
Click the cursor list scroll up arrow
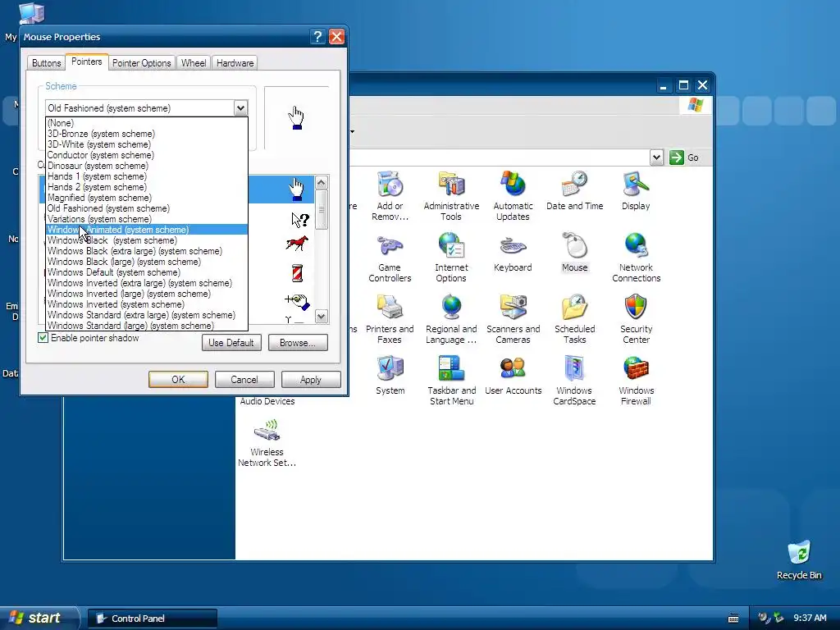click(x=322, y=183)
